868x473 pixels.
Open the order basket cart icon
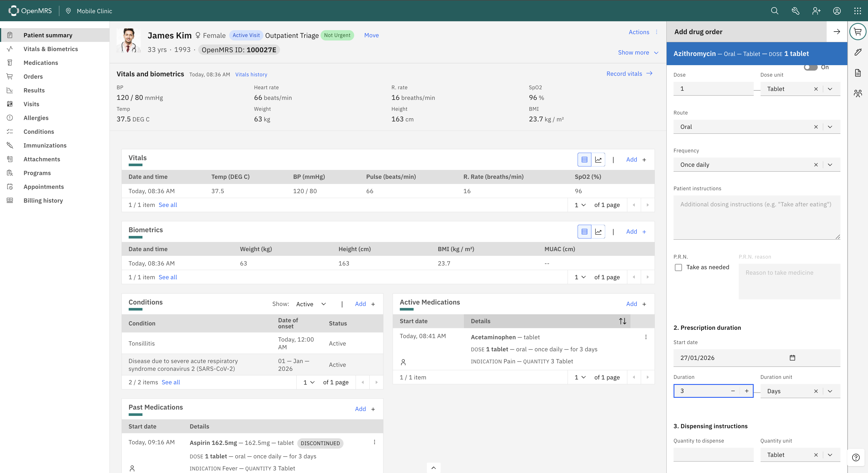(858, 32)
